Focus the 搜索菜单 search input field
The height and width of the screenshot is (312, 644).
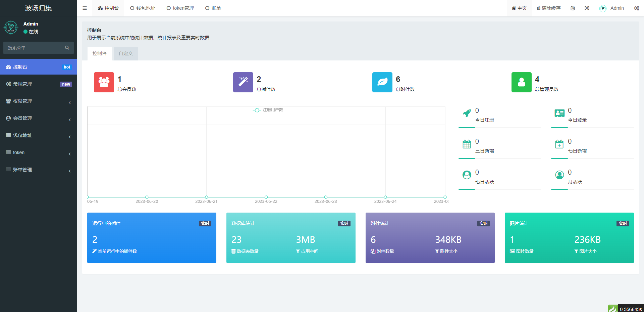(x=34, y=48)
